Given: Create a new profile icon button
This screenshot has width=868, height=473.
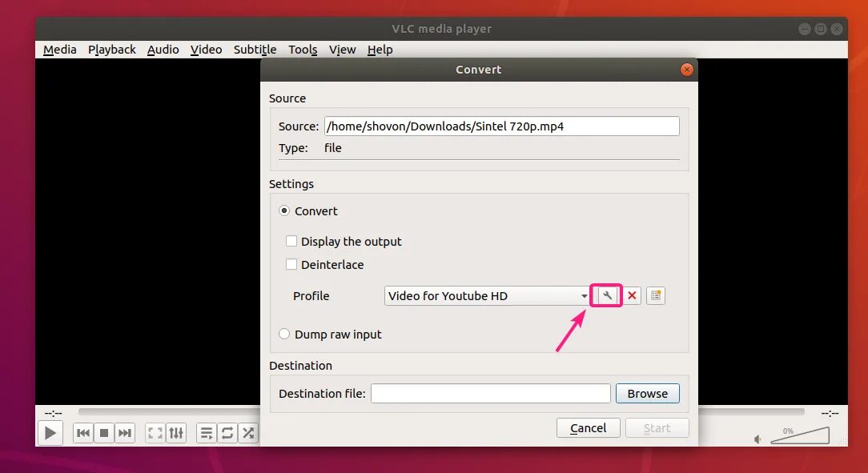Looking at the screenshot, I should tap(656, 295).
